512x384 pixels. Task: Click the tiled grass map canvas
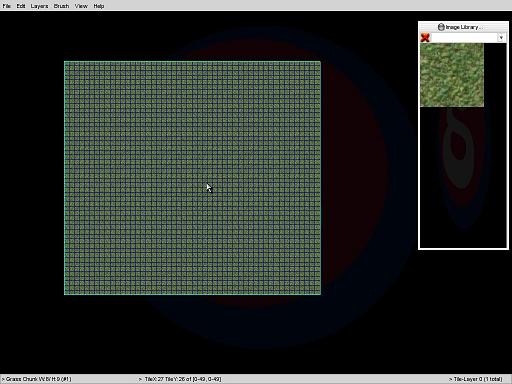coord(192,178)
